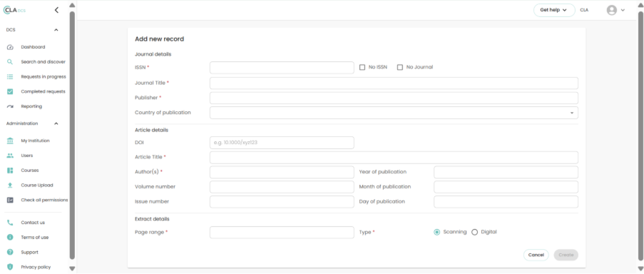The image size is (644, 274).
Task: Click the Search and discover magnifier icon
Action: point(10,62)
